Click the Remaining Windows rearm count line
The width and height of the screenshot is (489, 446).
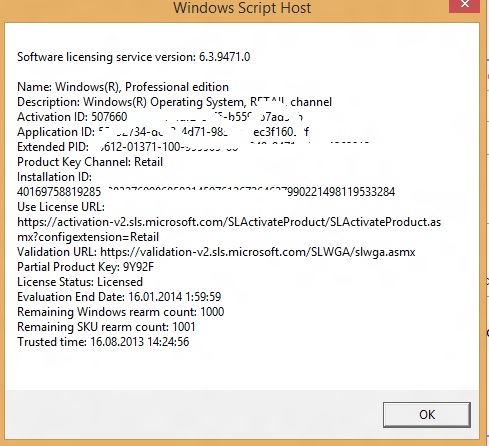tap(121, 312)
